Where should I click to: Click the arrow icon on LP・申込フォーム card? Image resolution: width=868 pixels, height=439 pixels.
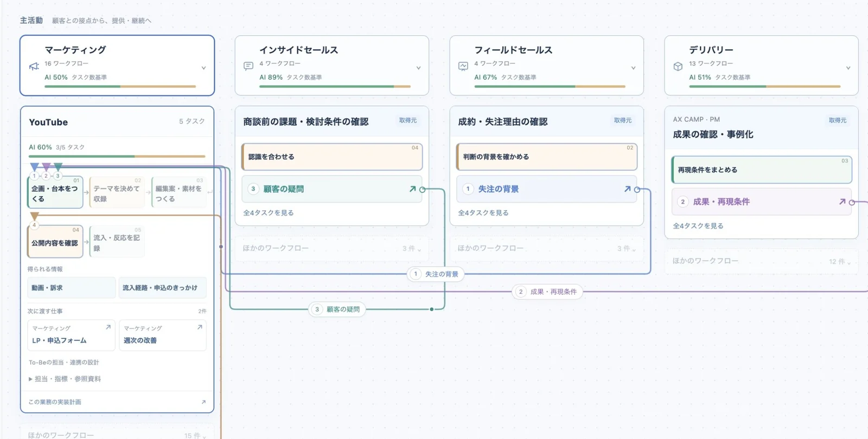(x=108, y=327)
